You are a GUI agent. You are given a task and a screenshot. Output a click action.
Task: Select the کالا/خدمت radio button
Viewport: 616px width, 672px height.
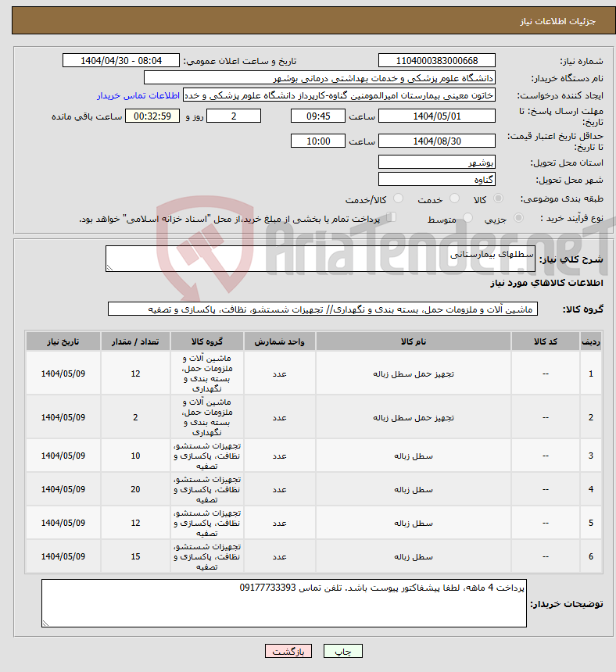point(398,198)
